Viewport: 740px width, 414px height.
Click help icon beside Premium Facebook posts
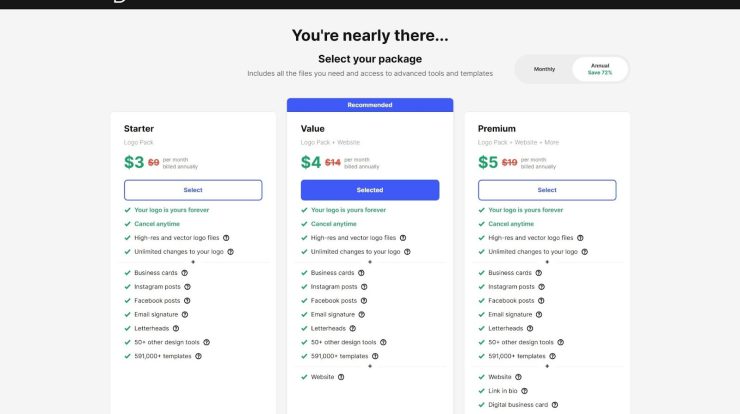click(x=540, y=300)
